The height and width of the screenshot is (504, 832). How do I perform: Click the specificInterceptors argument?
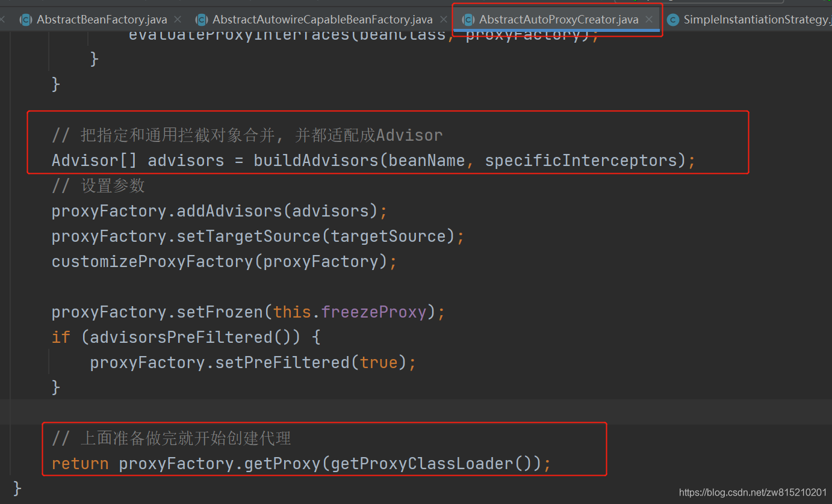(580, 161)
